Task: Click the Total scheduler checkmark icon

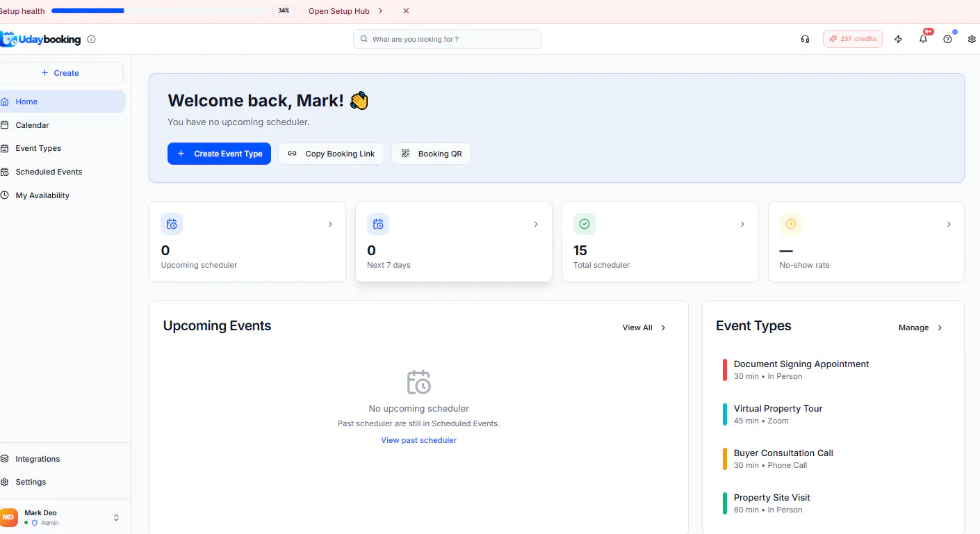Action: tap(585, 224)
